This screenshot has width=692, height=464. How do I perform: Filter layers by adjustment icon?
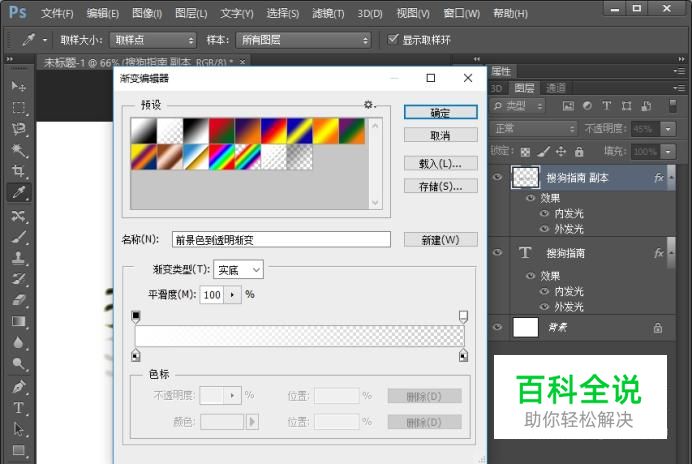coord(587,106)
